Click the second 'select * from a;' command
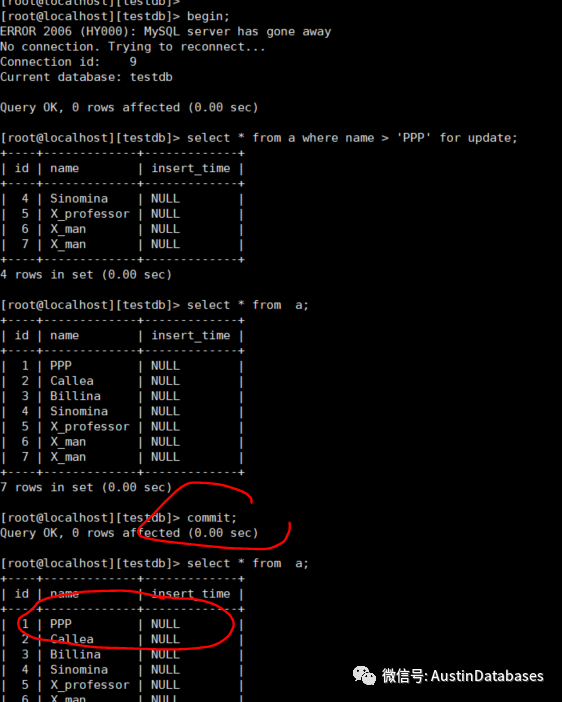 click(x=248, y=305)
